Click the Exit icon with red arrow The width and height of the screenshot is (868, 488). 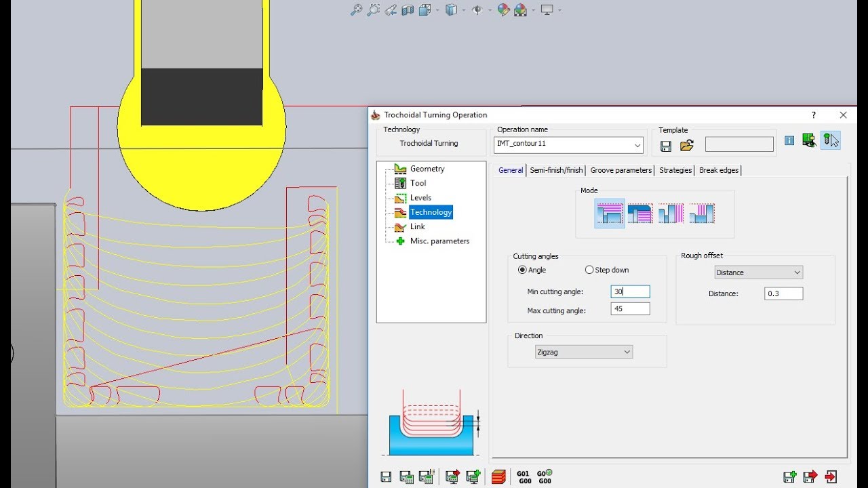tap(831, 477)
